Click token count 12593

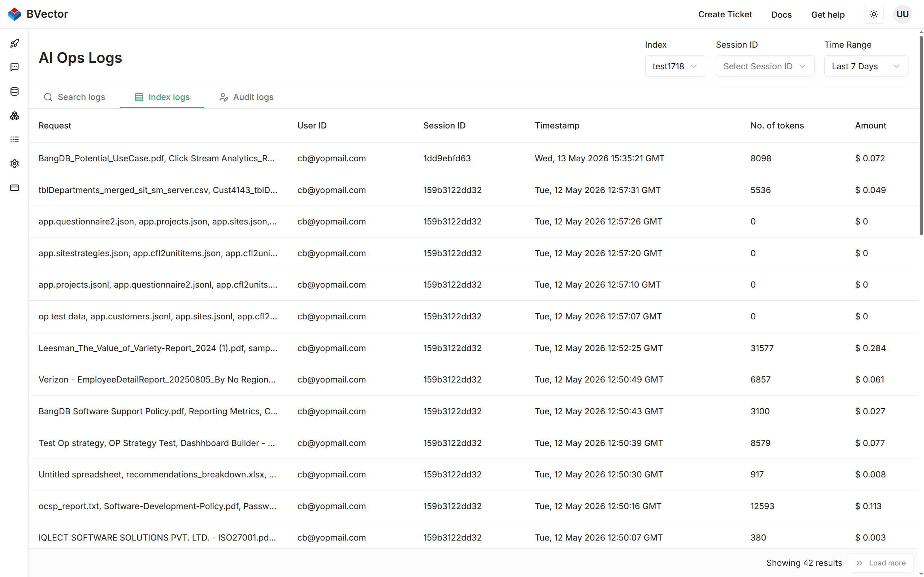click(x=762, y=506)
